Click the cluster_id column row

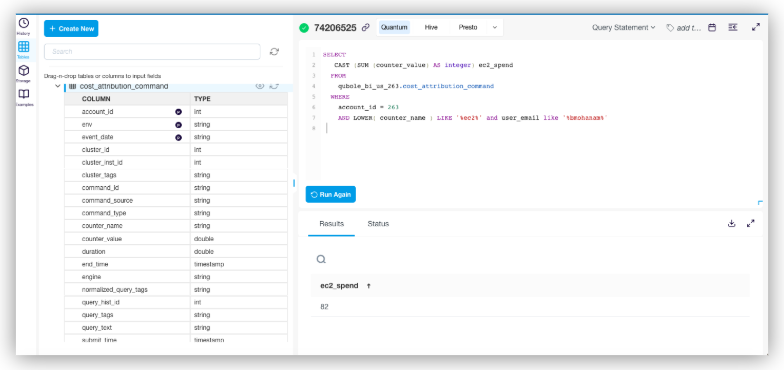[x=176, y=150]
